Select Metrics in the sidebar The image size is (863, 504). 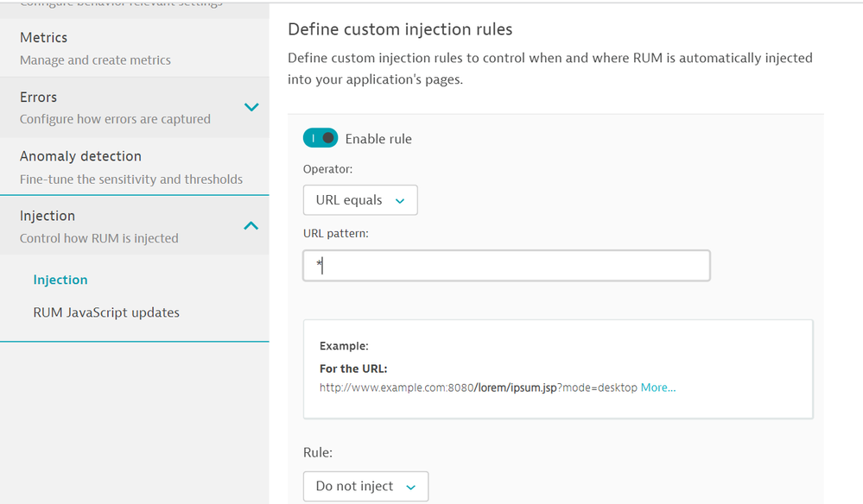point(43,38)
